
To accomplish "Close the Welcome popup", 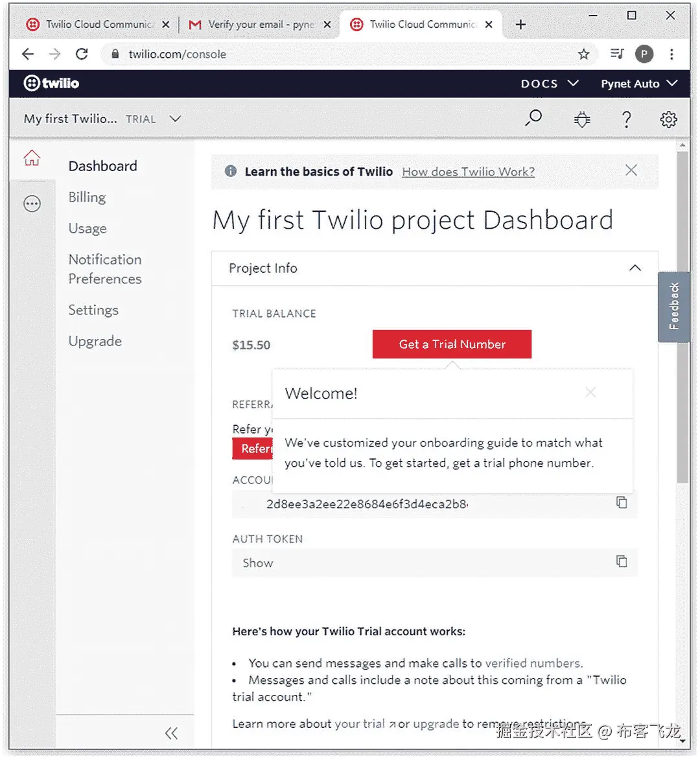I will [x=590, y=392].
